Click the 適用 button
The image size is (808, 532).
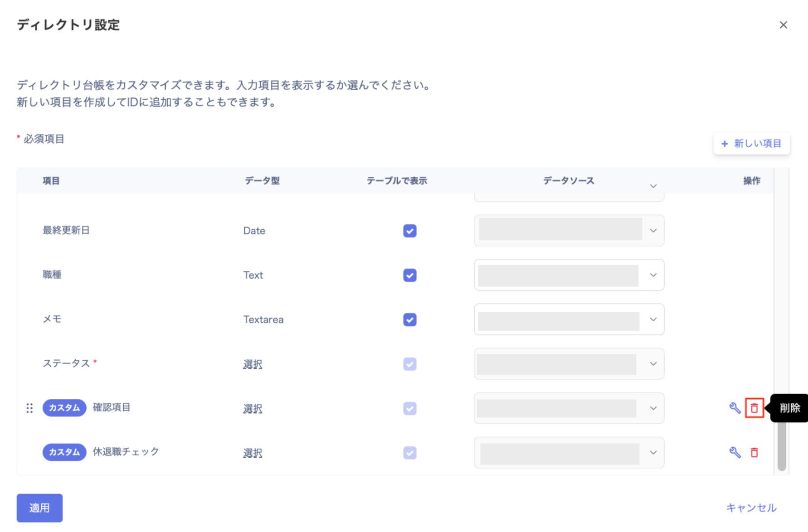[39, 508]
